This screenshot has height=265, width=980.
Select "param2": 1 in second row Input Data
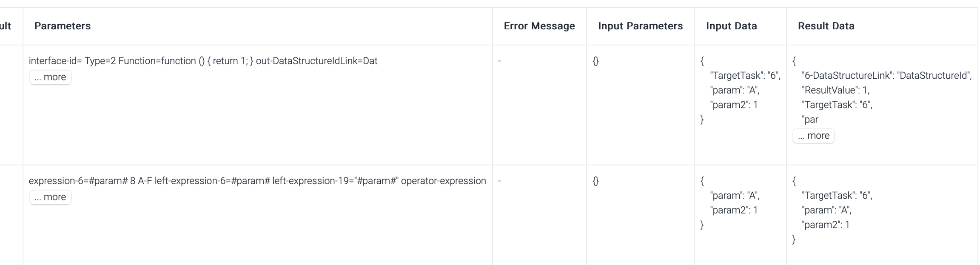[x=734, y=210]
